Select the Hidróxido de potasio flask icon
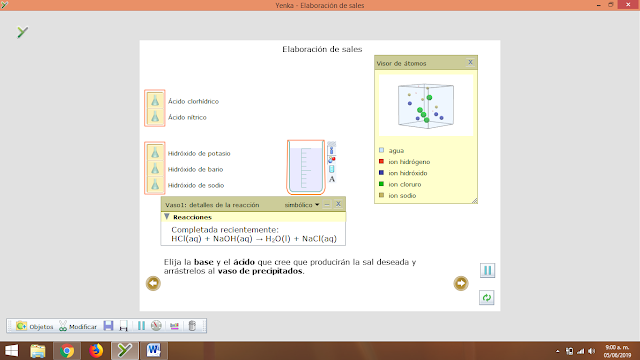Viewport: 640px width, 360px height. tap(155, 153)
